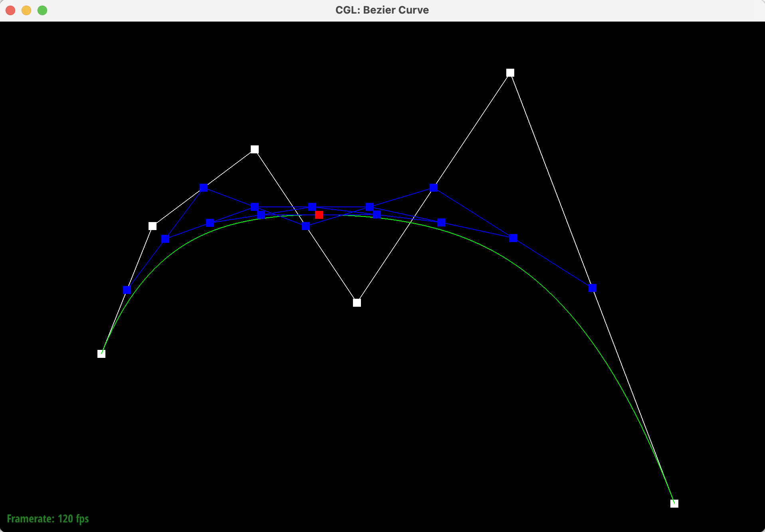Select white control point at curve's left start

(x=101, y=354)
